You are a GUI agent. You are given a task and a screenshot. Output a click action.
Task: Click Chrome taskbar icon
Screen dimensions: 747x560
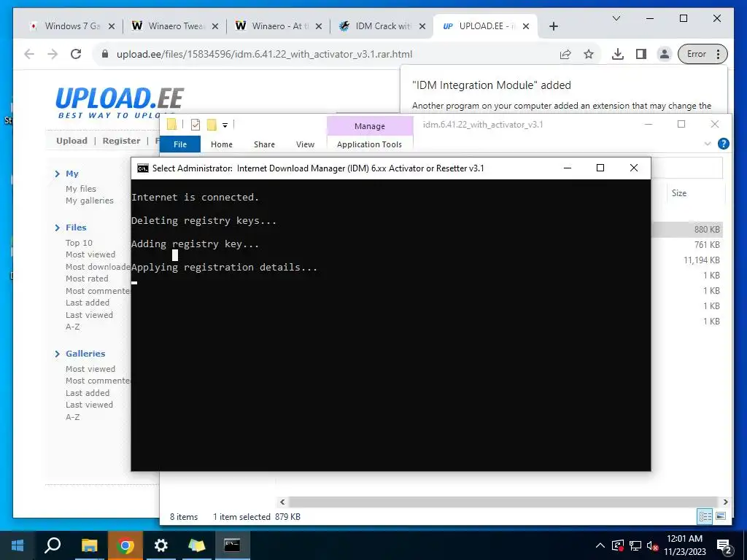coord(125,545)
